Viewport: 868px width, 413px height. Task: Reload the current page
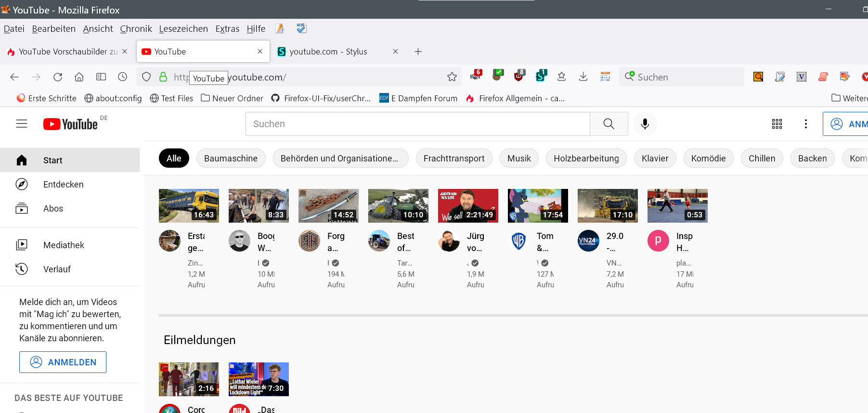58,77
